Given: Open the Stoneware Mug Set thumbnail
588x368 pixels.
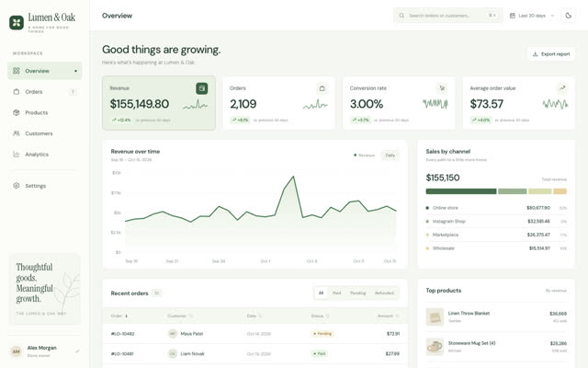Looking at the screenshot, I should (x=435, y=347).
